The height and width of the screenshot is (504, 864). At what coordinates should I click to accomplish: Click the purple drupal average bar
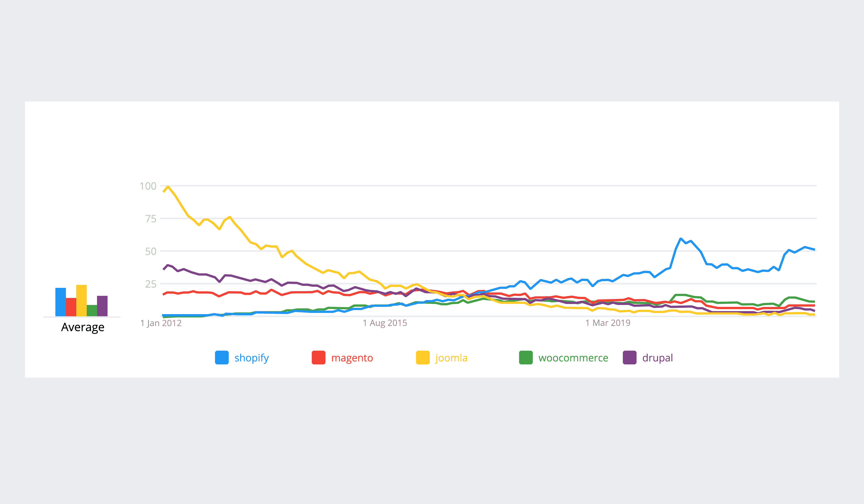pyautogui.click(x=102, y=306)
